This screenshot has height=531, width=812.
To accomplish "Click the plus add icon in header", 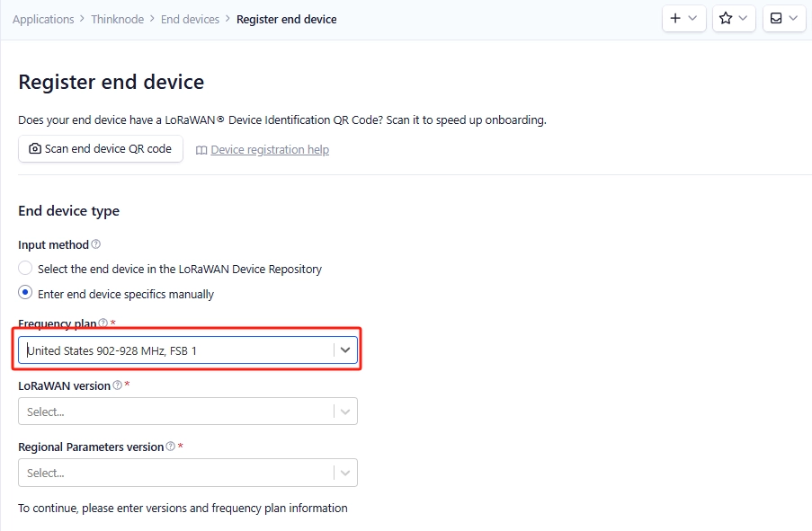I will (x=674, y=19).
